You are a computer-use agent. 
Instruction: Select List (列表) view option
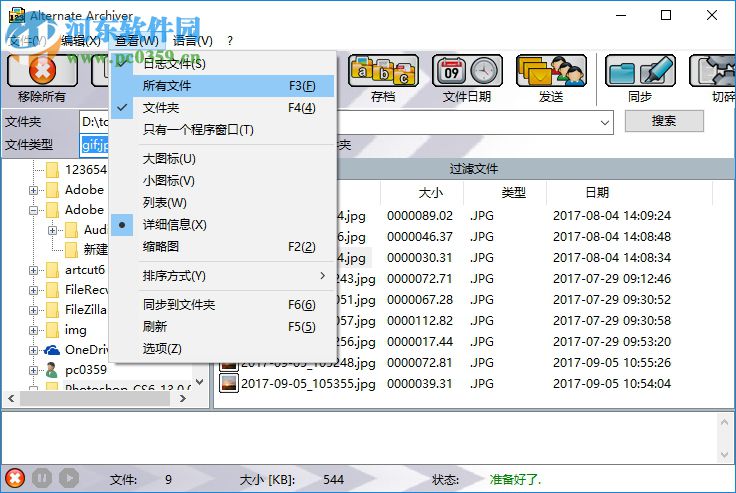click(222, 203)
